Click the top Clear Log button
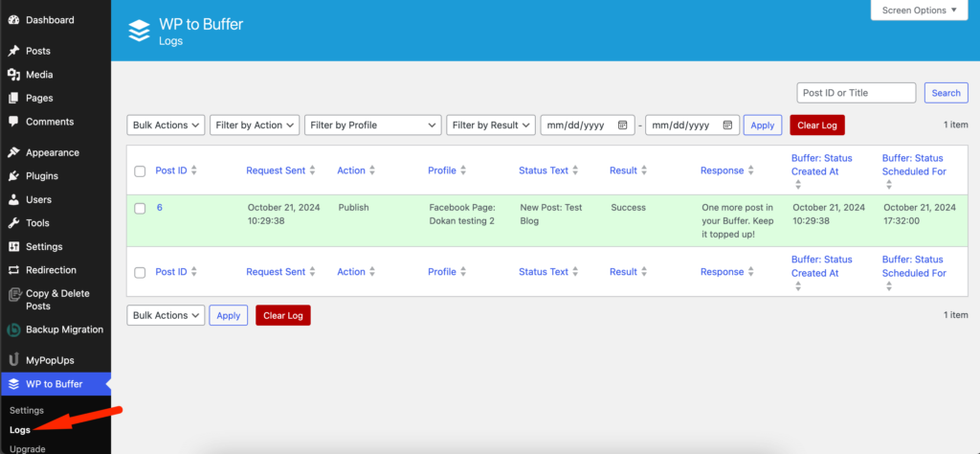 coord(817,125)
